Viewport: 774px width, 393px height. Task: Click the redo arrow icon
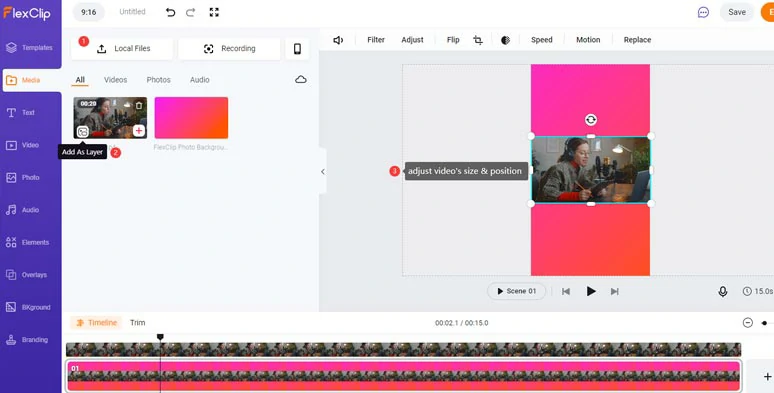191,12
